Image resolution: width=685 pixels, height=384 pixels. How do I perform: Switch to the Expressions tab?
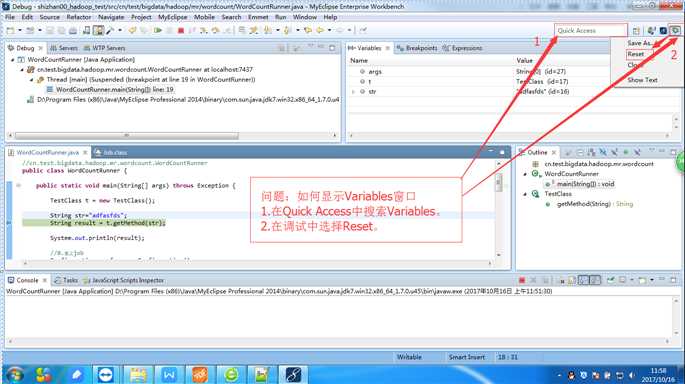463,48
